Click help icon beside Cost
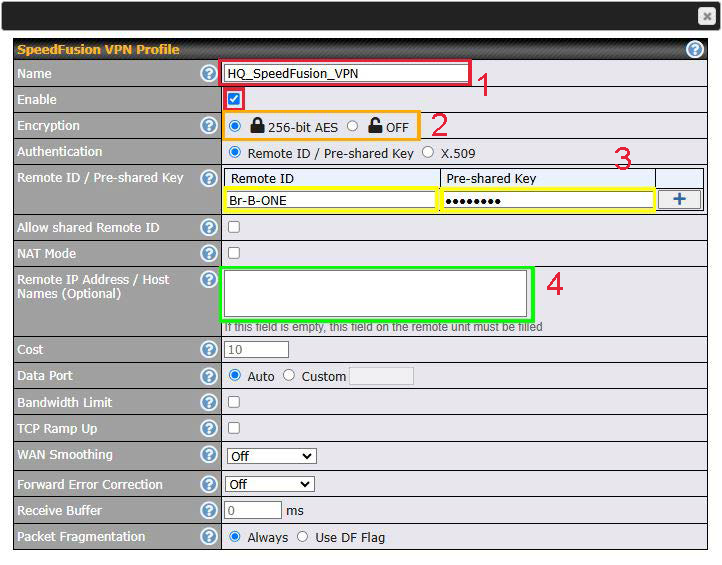The height and width of the screenshot is (565, 722). pyautogui.click(x=209, y=349)
